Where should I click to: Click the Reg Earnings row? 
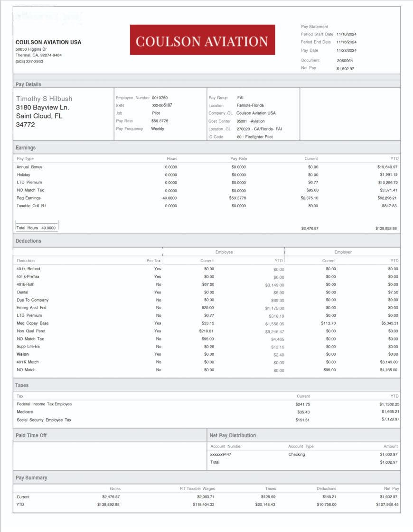(28, 198)
